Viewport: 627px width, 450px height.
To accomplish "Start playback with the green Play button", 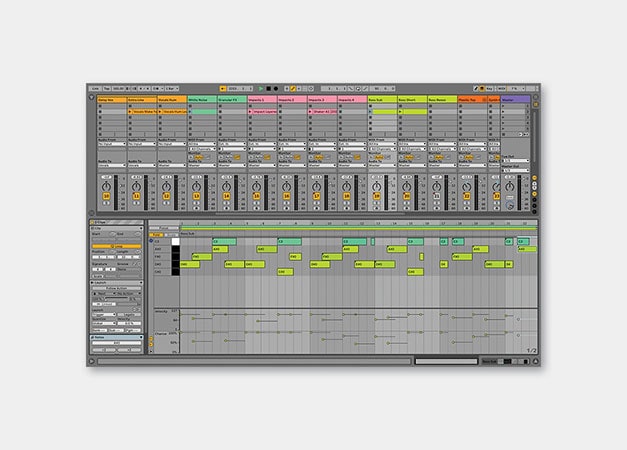I will click(261, 88).
